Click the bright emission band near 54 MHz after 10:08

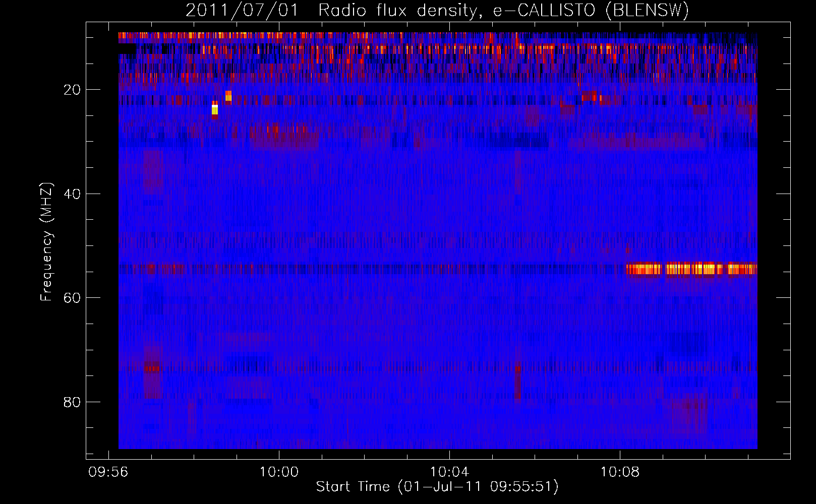tap(691, 269)
